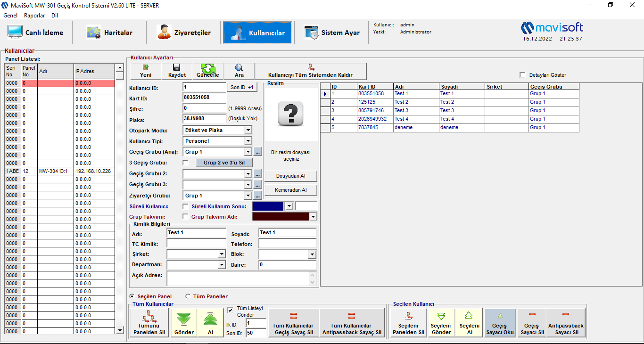Viewport: 644px width, 344px height.
Task: Click Kullanıcıyı Tüm Sistemden Kaldır icon button
Action: pyautogui.click(x=310, y=67)
